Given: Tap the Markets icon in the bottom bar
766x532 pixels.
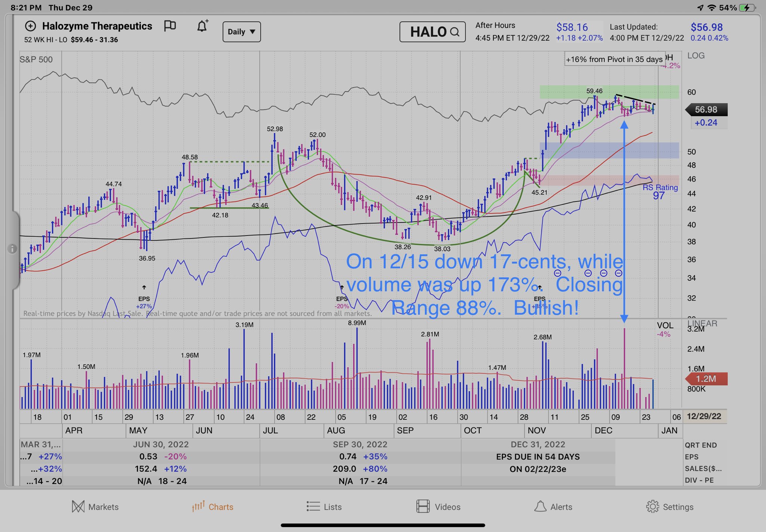Looking at the screenshot, I should click(x=78, y=507).
